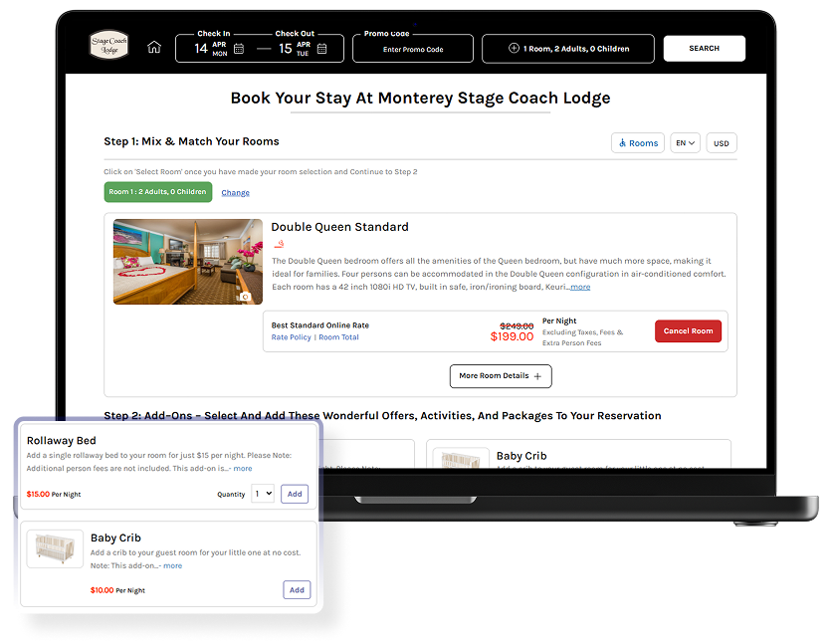This screenshot has height=644, width=833.
Task: Go to the home icon
Action: click(154, 48)
